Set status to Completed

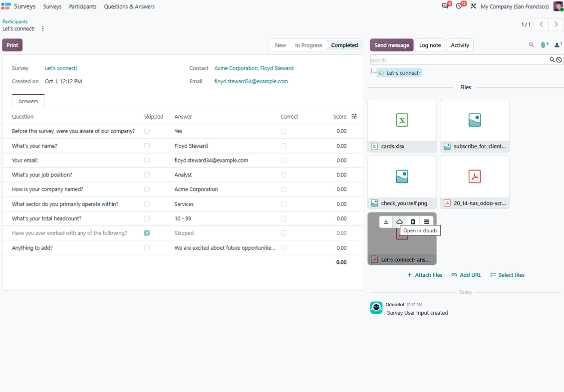344,45
